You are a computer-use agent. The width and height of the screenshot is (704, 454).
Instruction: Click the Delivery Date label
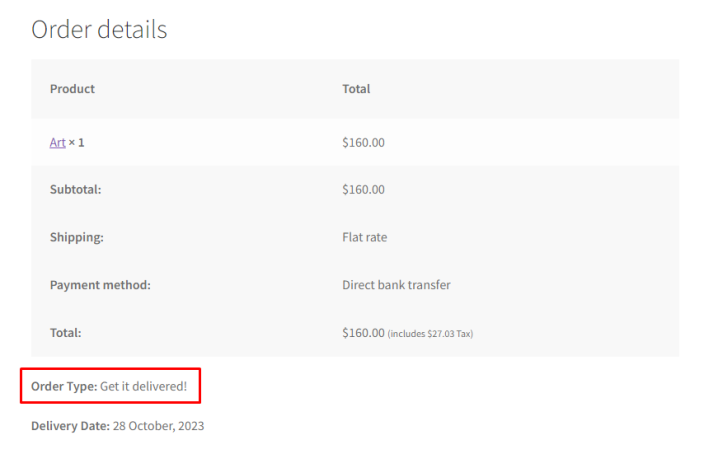point(70,426)
